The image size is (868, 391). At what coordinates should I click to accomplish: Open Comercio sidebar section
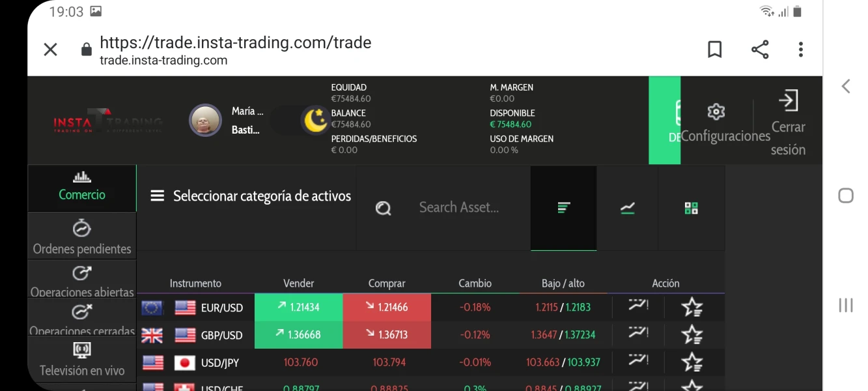coord(82,186)
